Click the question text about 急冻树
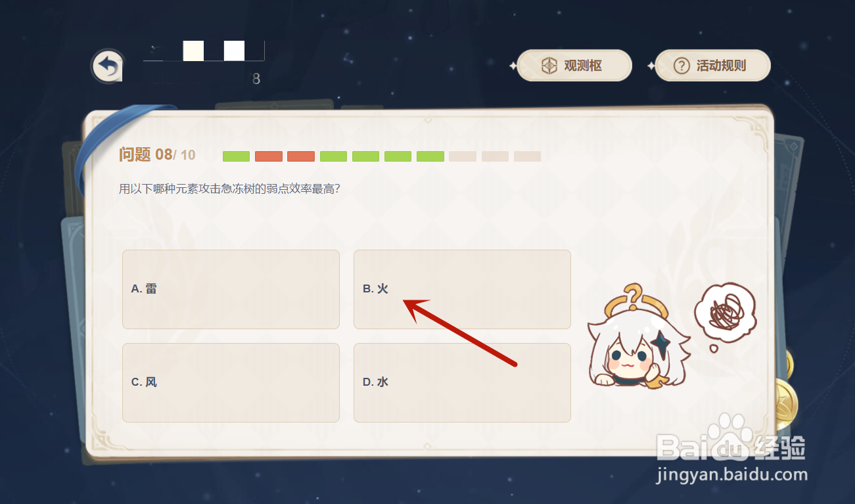The height and width of the screenshot is (504, 855). coord(229,189)
